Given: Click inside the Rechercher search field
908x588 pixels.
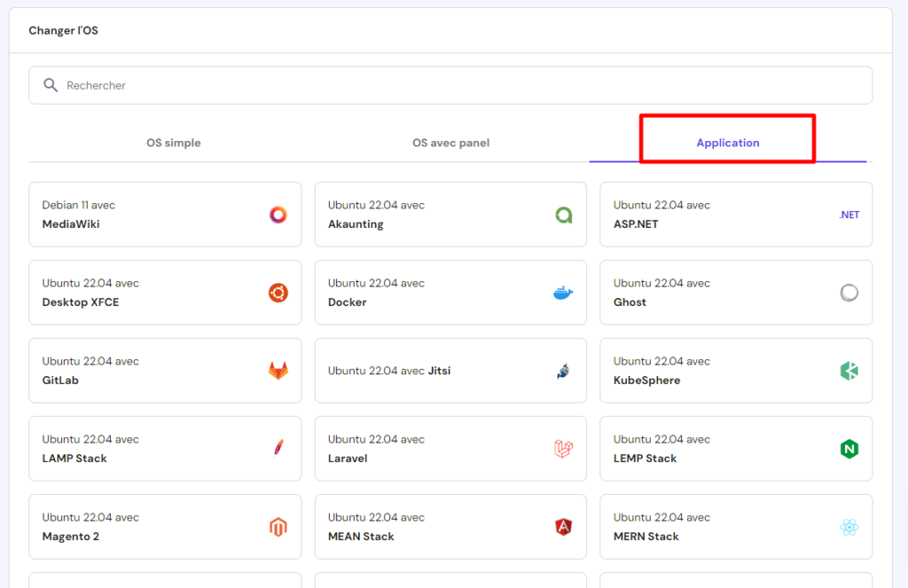Looking at the screenshot, I should [266, 84].
